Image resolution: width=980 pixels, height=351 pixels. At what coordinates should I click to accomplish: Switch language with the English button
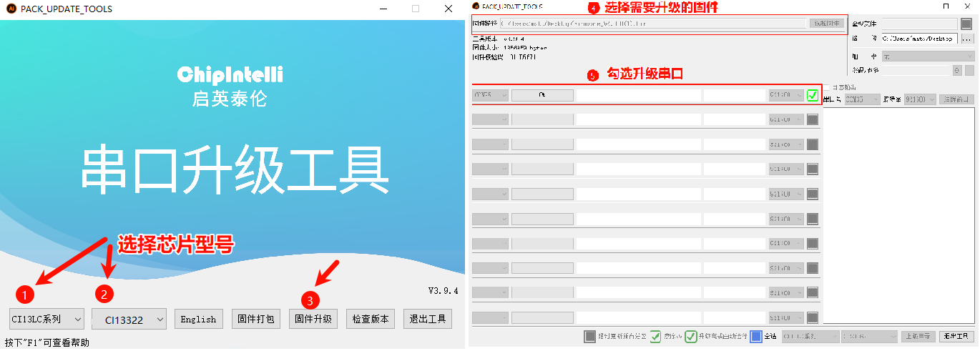click(x=198, y=319)
